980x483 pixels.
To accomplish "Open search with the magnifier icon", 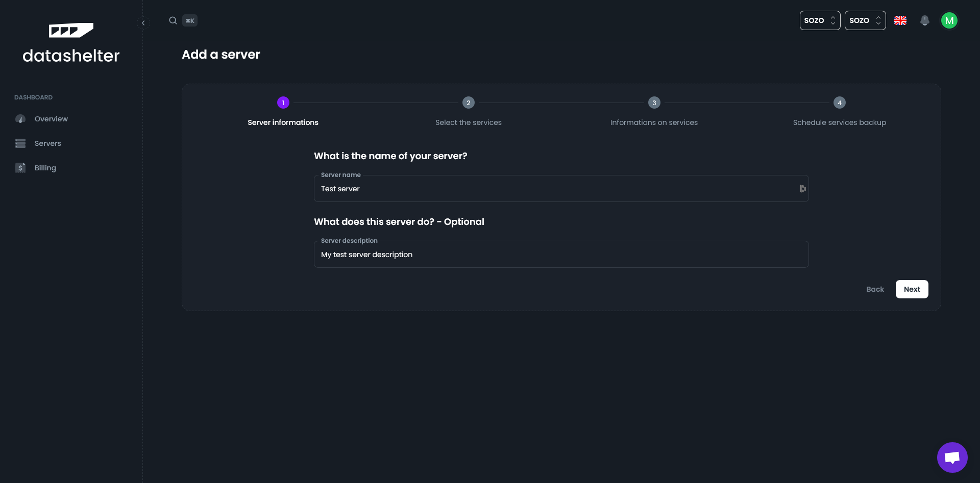I will tap(173, 20).
